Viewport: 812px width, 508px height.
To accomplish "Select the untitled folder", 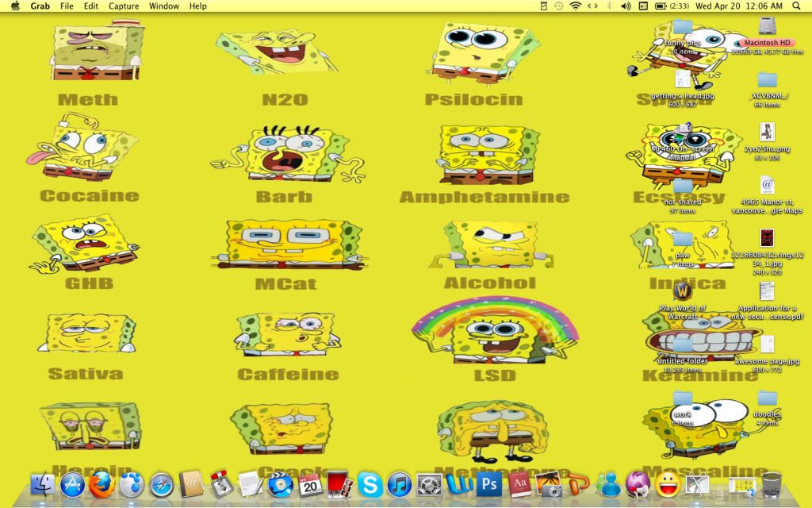I will coord(683,345).
